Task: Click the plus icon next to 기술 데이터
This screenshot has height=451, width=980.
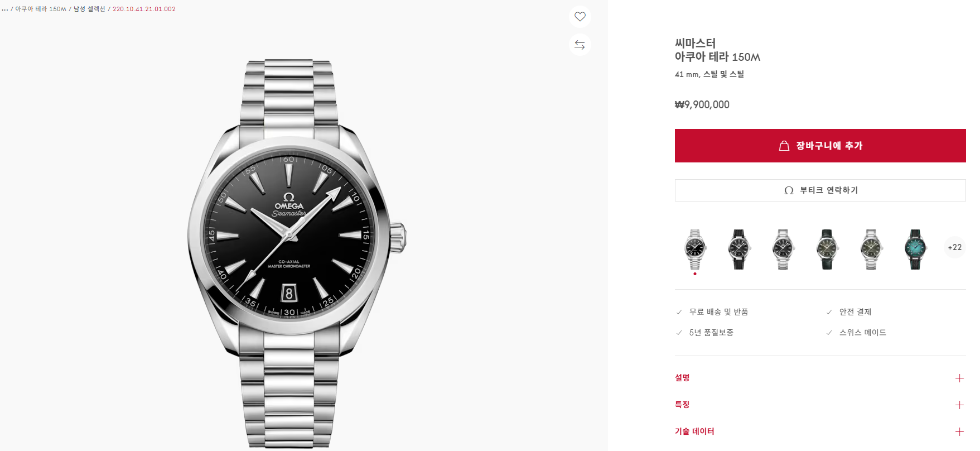Action: click(x=959, y=431)
